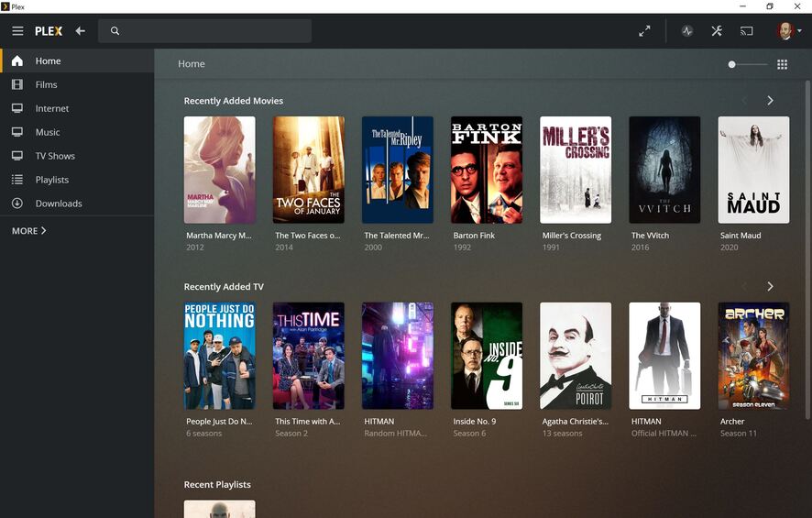Open the Recently Added TV heading
Image resolution: width=812 pixels, height=518 pixels.
[x=224, y=287]
